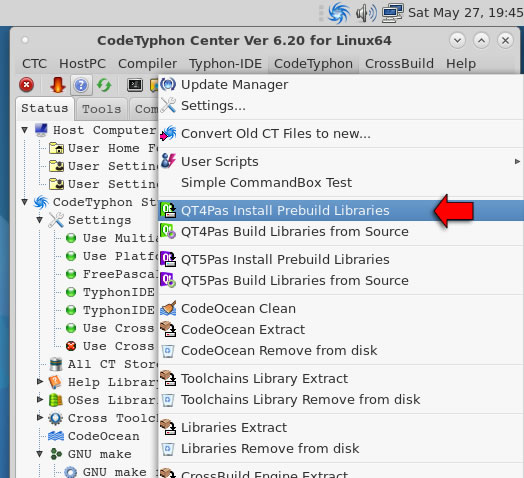Open the terminal toolbar icon
This screenshot has width=524, height=478.
point(135,85)
